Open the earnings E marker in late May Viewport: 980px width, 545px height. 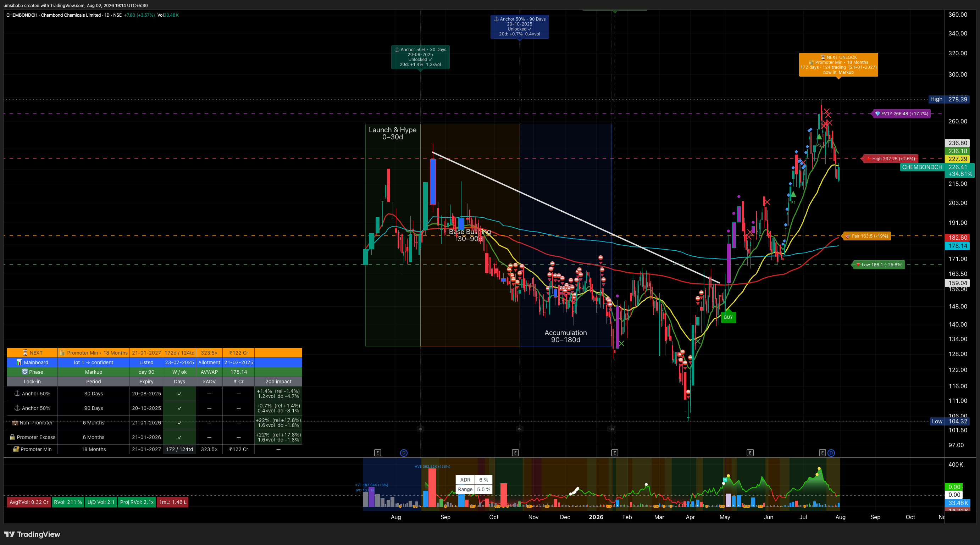click(750, 452)
